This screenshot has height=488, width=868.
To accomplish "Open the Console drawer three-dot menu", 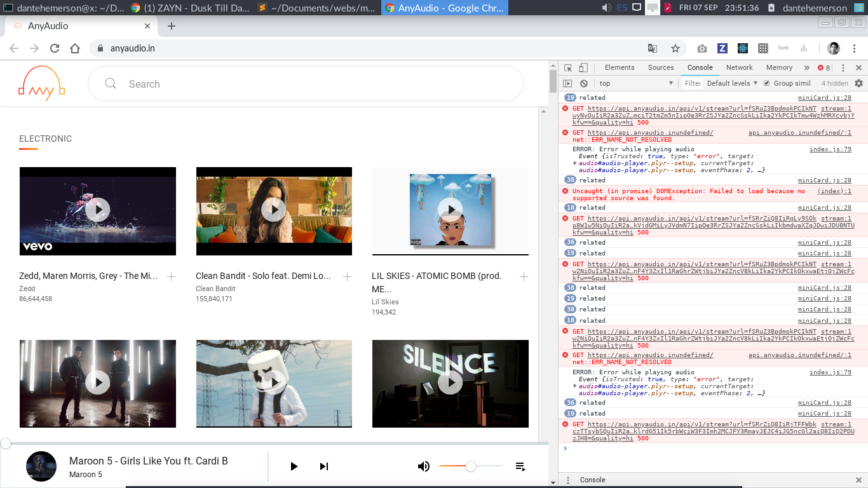I will click(567, 480).
